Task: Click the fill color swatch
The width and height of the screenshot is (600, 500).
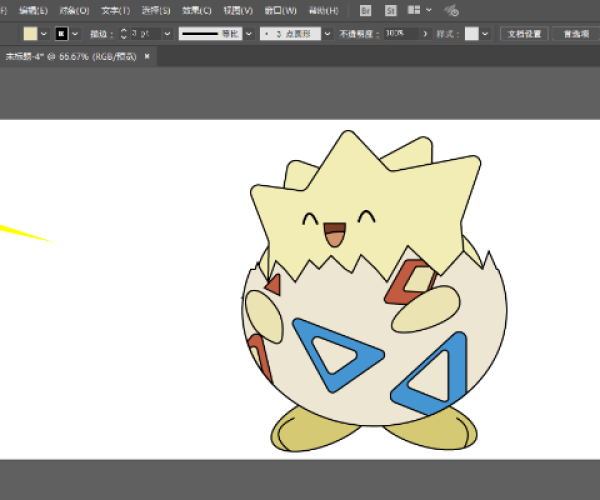Action: [x=30, y=33]
